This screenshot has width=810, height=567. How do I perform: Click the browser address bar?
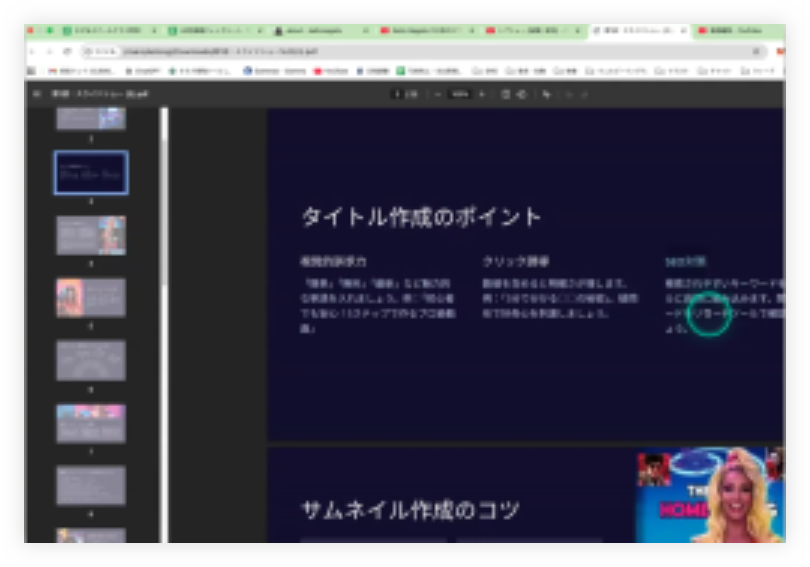tap(424, 51)
